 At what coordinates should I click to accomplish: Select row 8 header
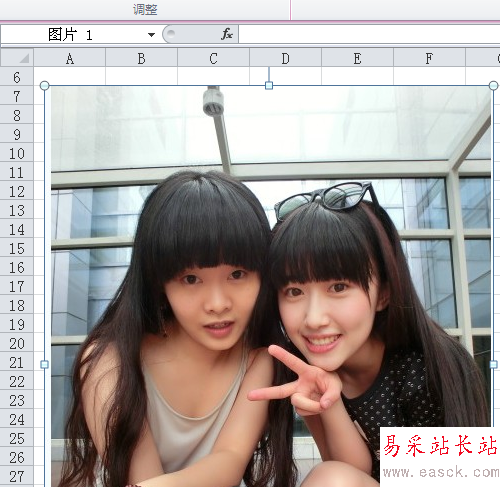17,115
